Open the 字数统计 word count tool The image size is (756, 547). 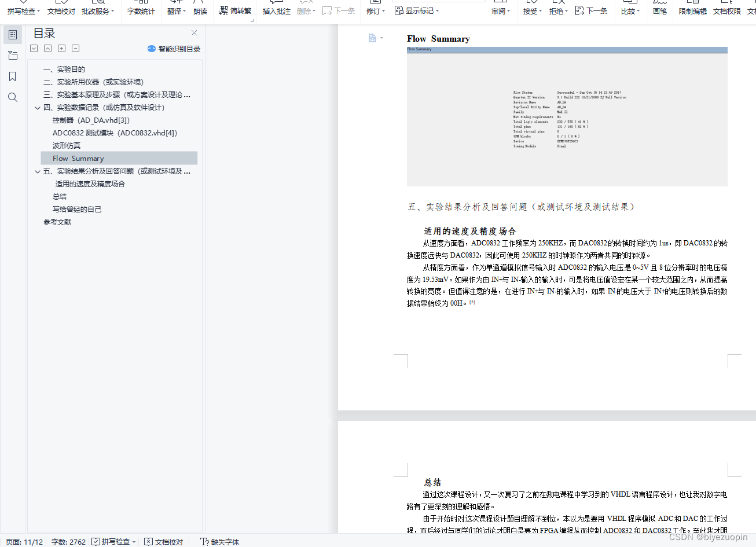tap(141, 10)
